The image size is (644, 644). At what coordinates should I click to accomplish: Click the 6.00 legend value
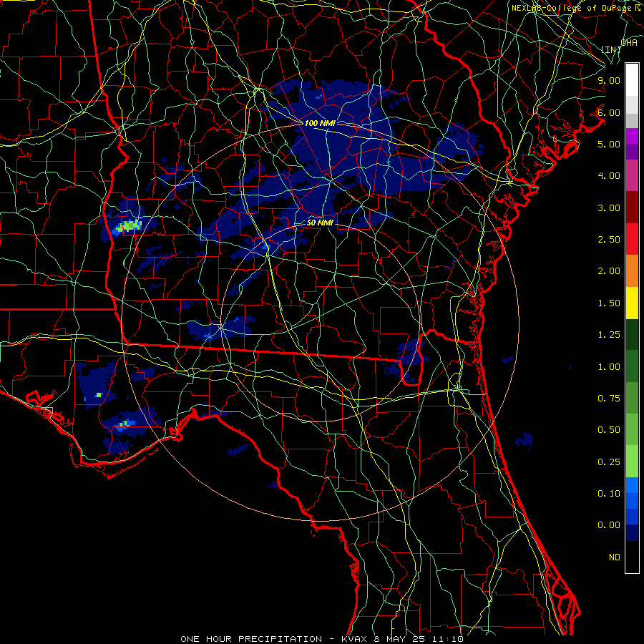[x=609, y=112]
